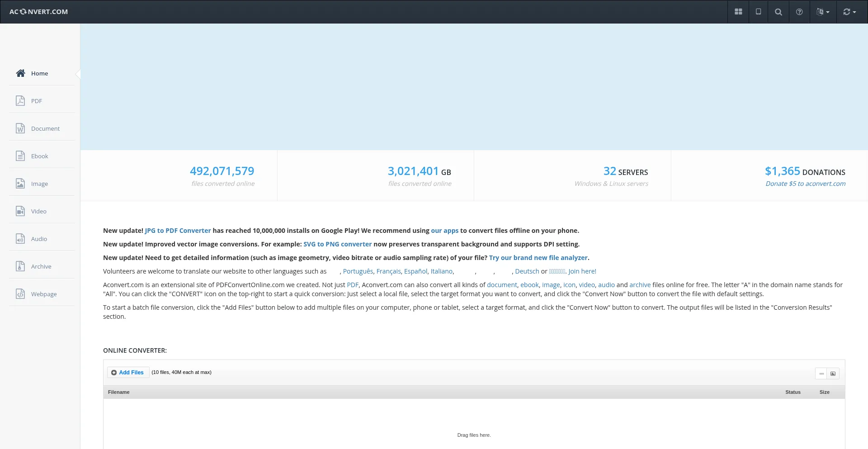Click the Image file icon in sidebar
This screenshot has height=449, width=868.
click(20, 184)
